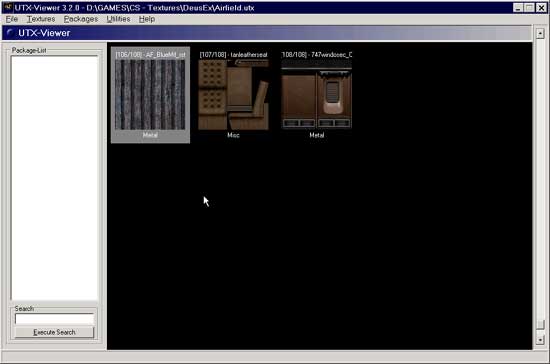Focus the Search text field

coord(54,319)
